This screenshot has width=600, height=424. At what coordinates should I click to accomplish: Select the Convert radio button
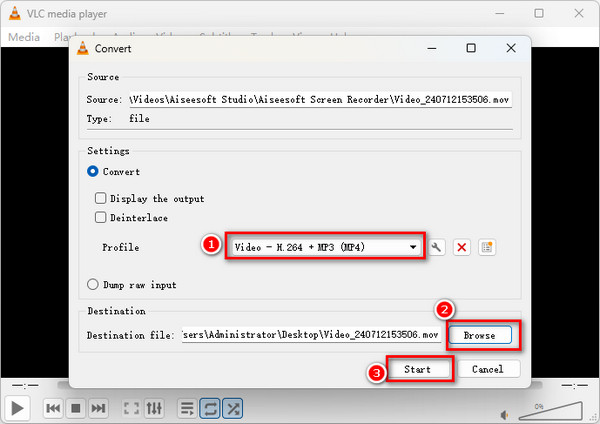pos(94,171)
